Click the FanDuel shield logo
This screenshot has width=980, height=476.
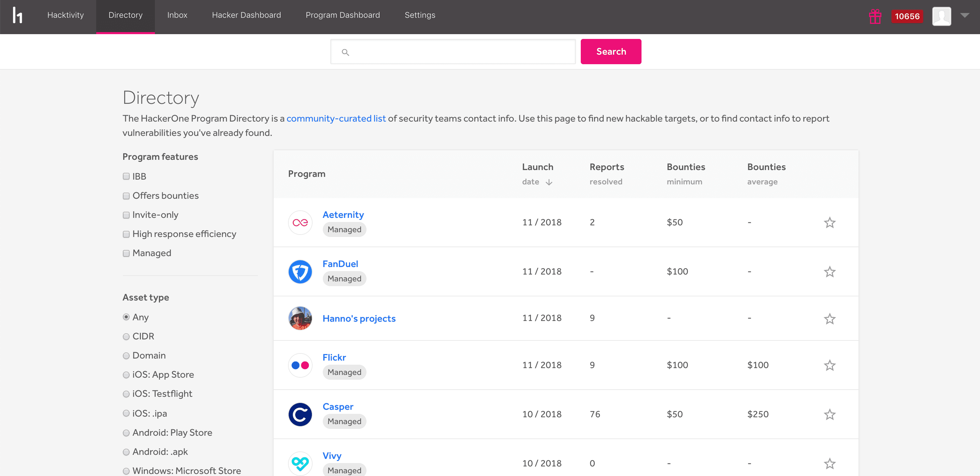(x=300, y=272)
